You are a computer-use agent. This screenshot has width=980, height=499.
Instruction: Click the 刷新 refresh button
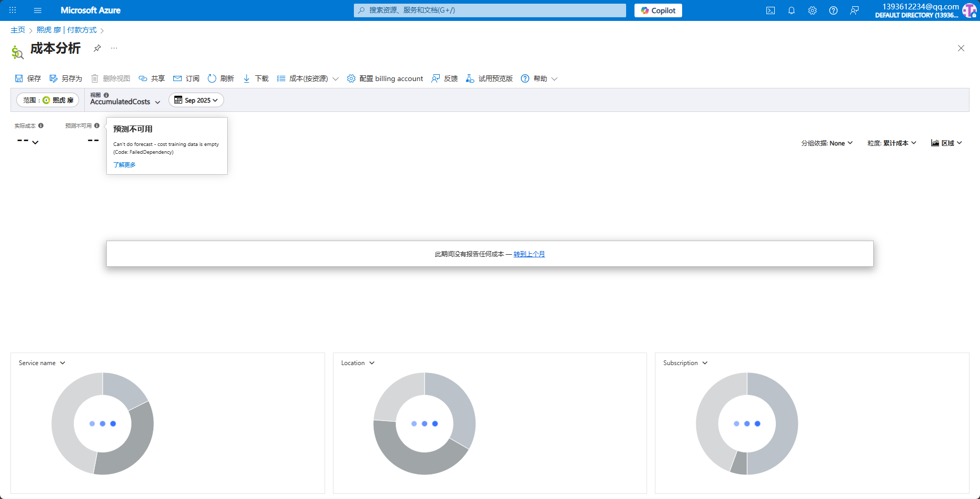(x=221, y=78)
